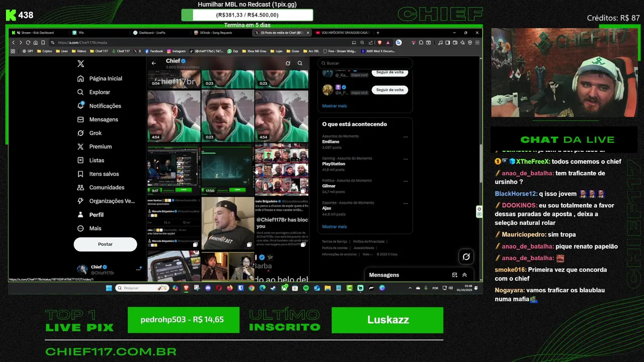Open the PlayStation trending topic
Viewport: 644px width, 362px height.
click(x=334, y=164)
